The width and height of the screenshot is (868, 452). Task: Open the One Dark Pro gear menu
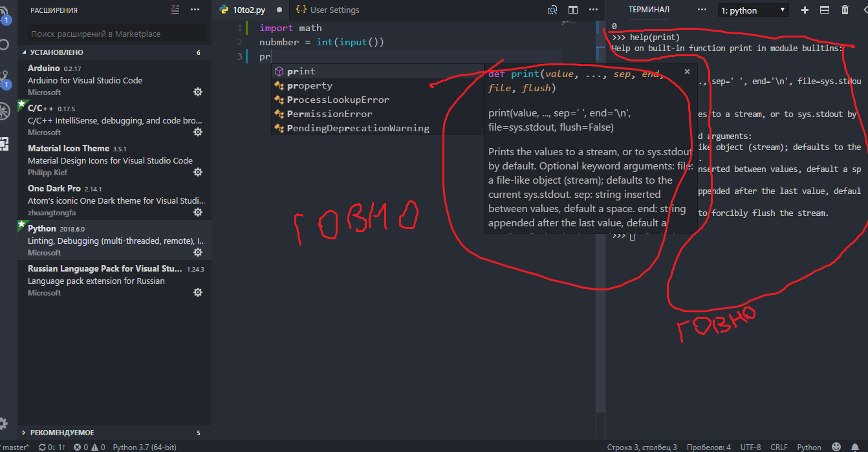click(198, 213)
